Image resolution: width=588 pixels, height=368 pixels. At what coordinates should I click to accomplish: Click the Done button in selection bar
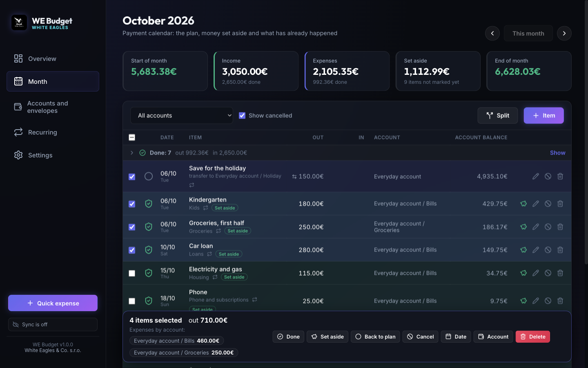(288, 337)
